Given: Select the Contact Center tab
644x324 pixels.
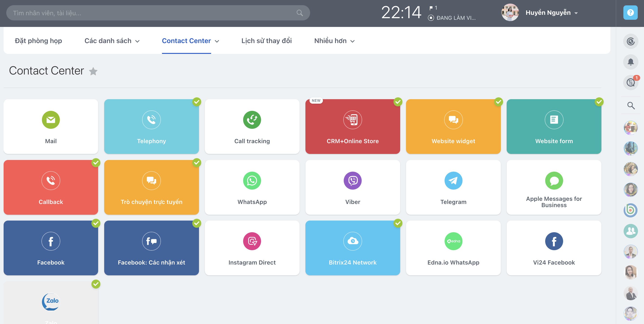Looking at the screenshot, I should point(186,41).
